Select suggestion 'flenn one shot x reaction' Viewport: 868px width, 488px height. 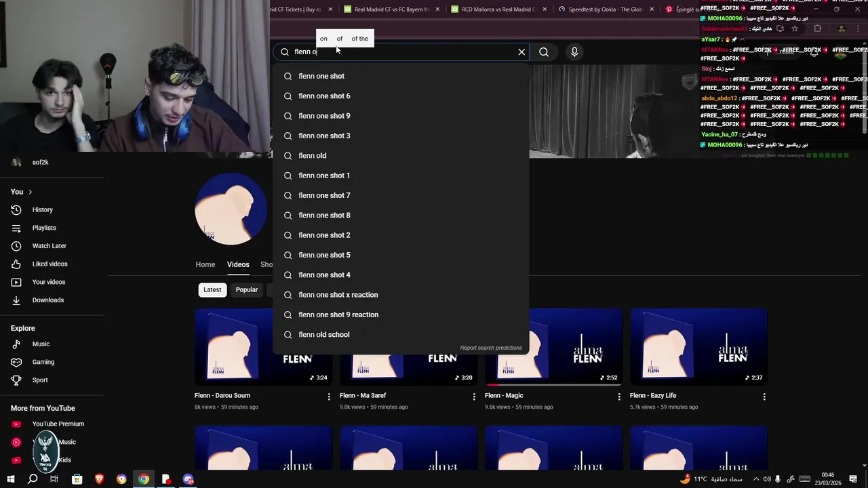point(401,295)
